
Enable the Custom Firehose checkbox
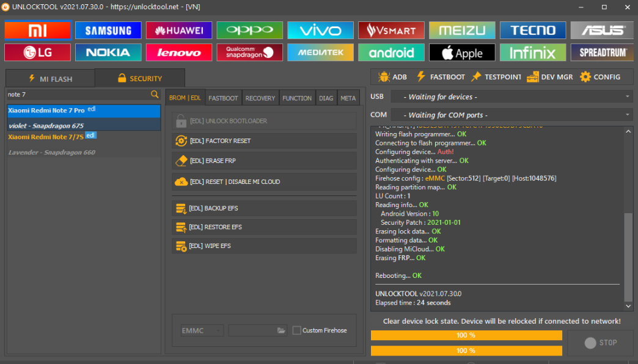click(x=296, y=330)
